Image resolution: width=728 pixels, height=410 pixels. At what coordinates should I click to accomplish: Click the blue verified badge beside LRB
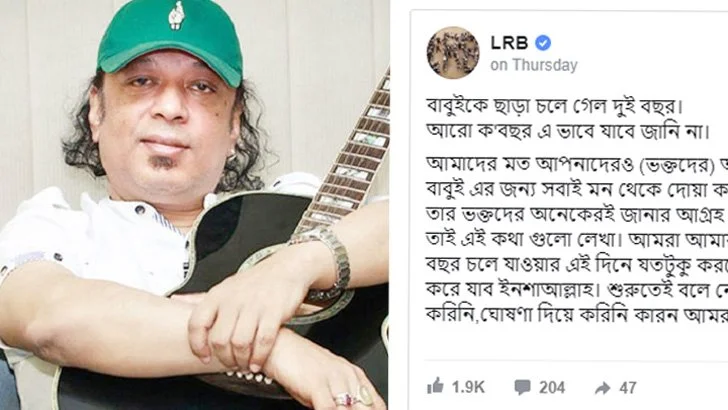[x=543, y=43]
